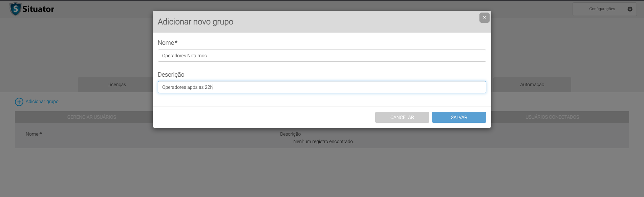Click the Descrição column header in the table

tap(290, 134)
